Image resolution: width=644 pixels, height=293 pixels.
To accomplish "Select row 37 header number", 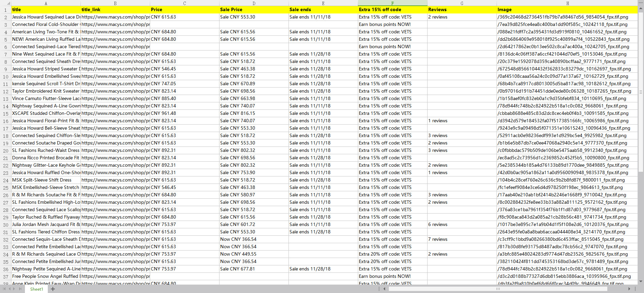I will [5, 276].
